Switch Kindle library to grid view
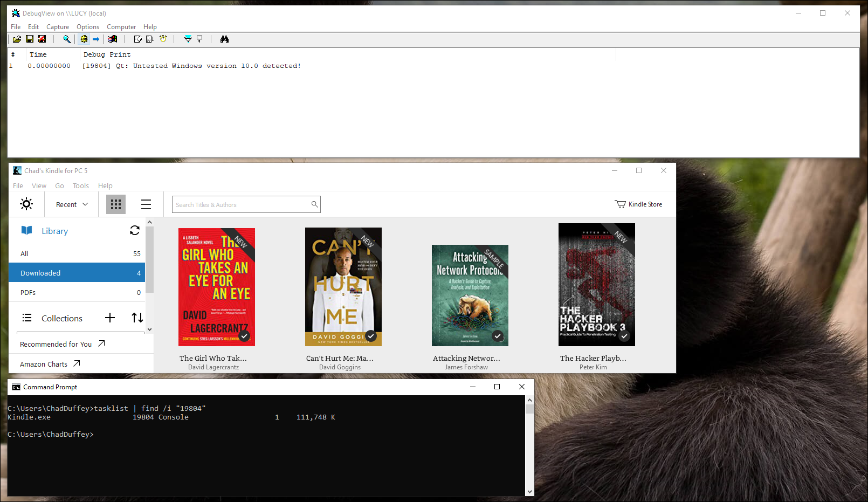This screenshot has height=502, width=868. pyautogui.click(x=116, y=204)
